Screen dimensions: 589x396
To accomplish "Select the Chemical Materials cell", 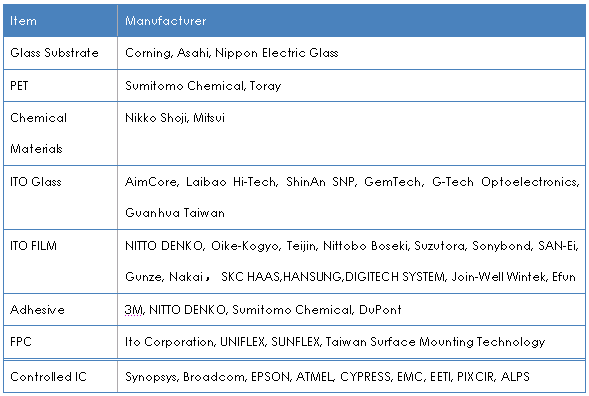I will coord(60,133).
